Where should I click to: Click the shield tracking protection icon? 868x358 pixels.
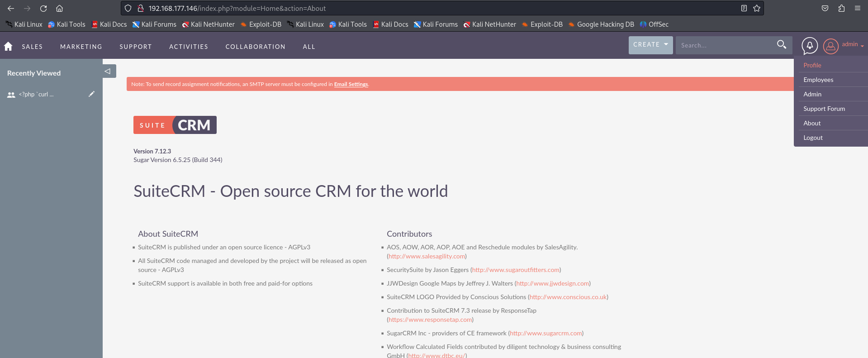[x=128, y=8]
